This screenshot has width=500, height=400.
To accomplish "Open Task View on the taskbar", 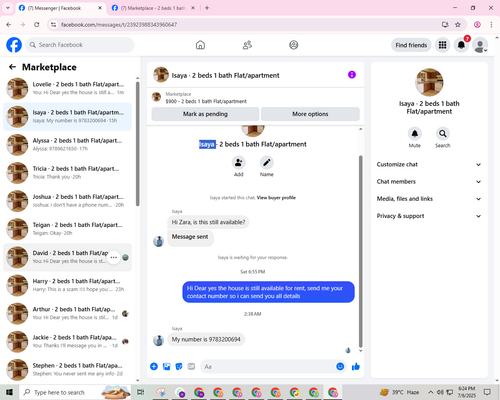I will coord(141,392).
